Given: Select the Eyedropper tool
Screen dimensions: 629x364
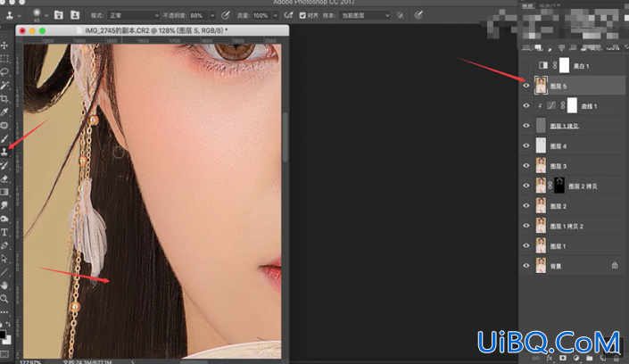Looking at the screenshot, I should point(4,112).
